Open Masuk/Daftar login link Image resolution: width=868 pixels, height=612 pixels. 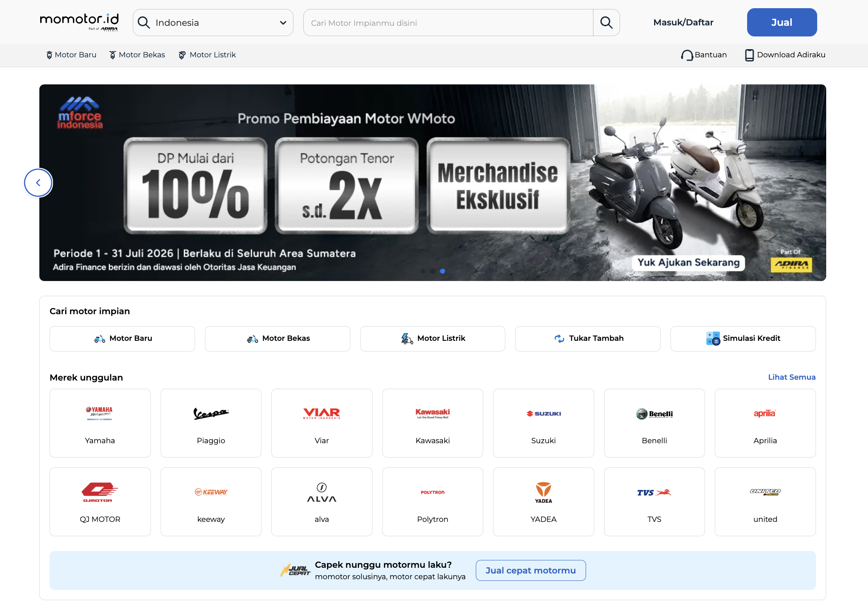coord(683,23)
